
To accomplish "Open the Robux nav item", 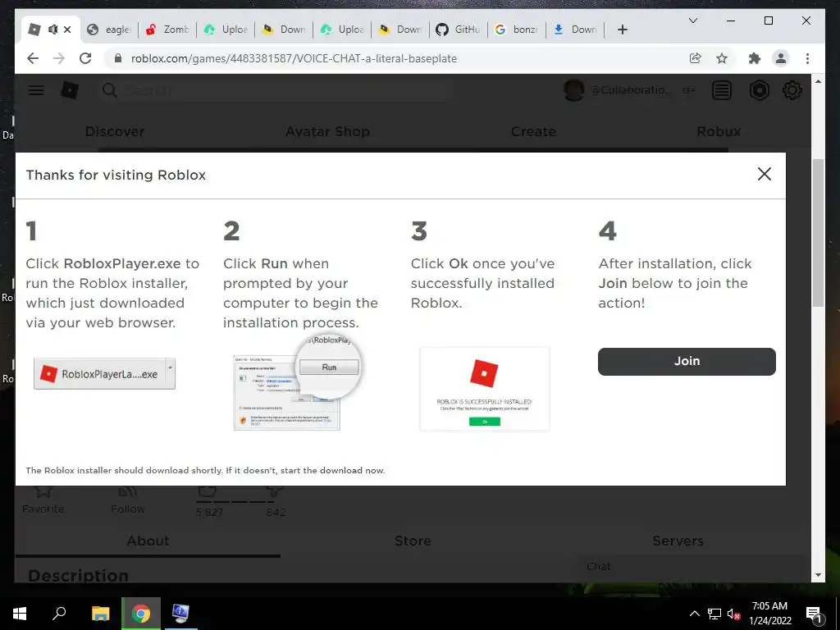I will pos(719,131).
